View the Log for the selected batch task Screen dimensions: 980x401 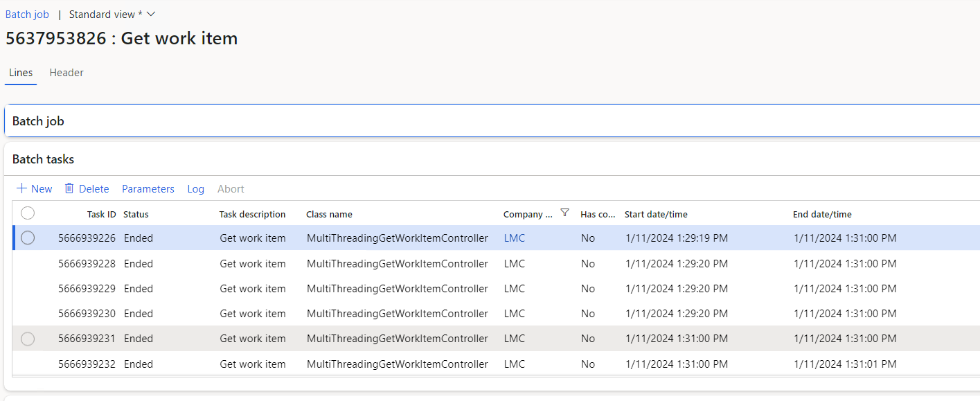coord(195,188)
